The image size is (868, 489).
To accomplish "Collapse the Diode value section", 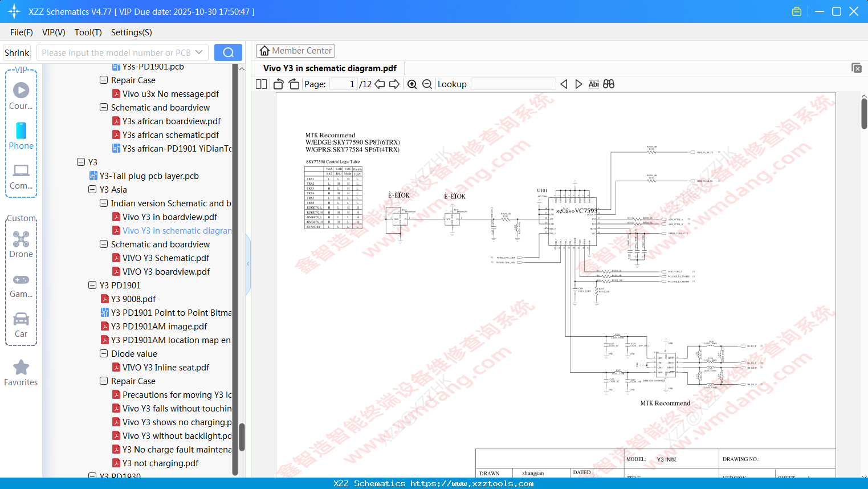I will point(104,353).
